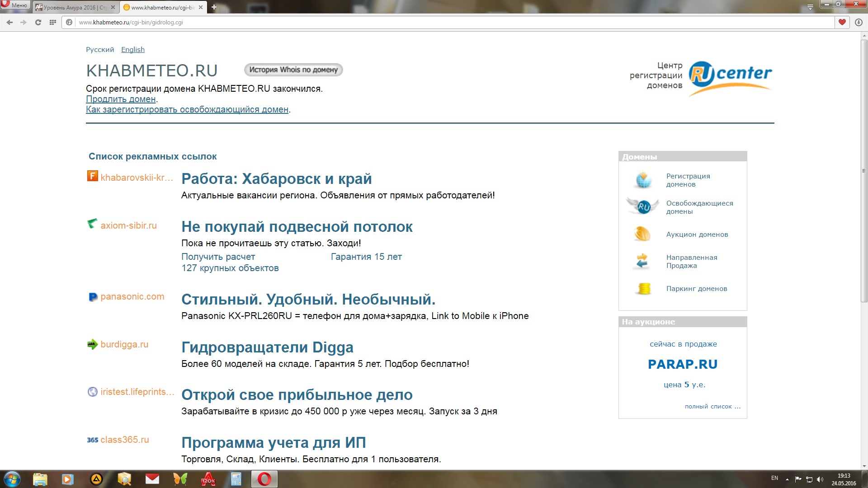Viewport: 868px width, 488px height.
Task: Open the '127 крупных объектов' sublink
Action: (230, 268)
